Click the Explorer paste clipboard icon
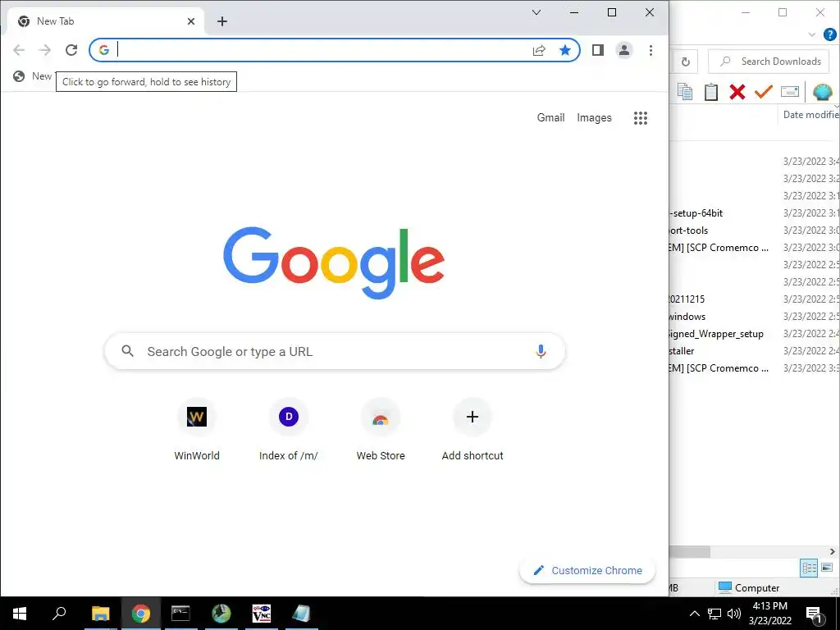The width and height of the screenshot is (840, 630). tap(711, 92)
